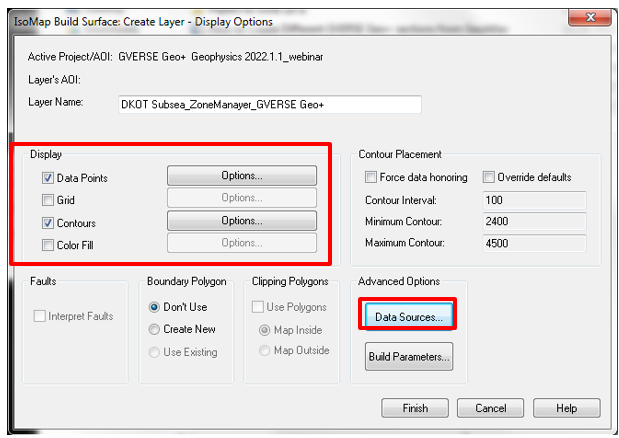Select Map Inside clipping option
Viewport: 619px width, 438px height.
coord(264,330)
